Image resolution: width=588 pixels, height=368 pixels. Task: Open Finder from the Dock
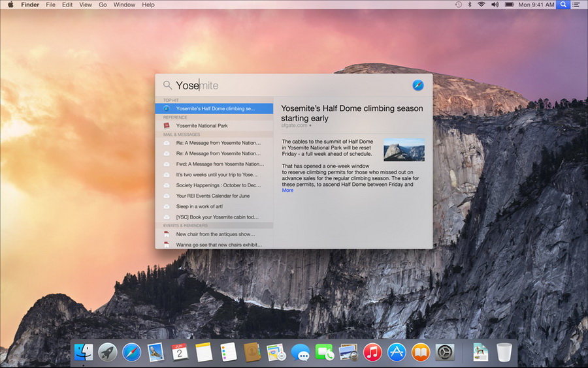(84, 352)
